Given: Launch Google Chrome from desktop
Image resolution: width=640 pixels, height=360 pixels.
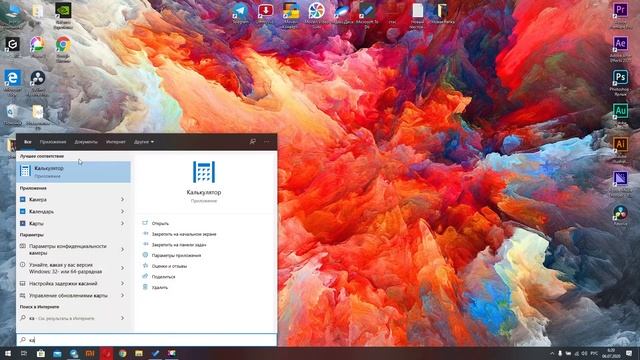Looking at the screenshot, I should click(x=63, y=44).
